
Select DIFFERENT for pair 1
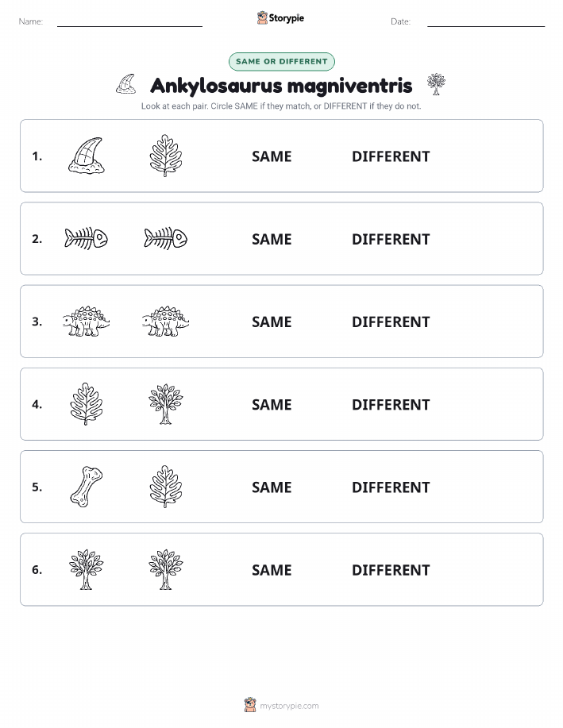(x=391, y=156)
